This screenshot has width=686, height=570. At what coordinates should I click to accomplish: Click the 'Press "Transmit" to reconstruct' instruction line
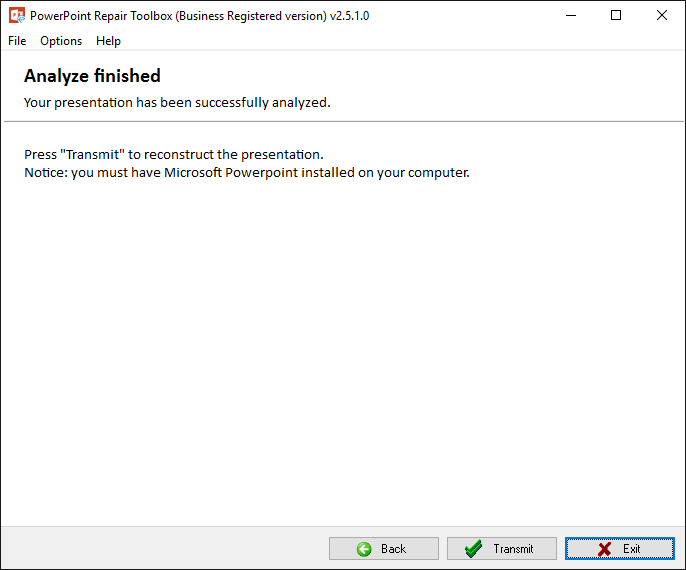click(x=174, y=154)
